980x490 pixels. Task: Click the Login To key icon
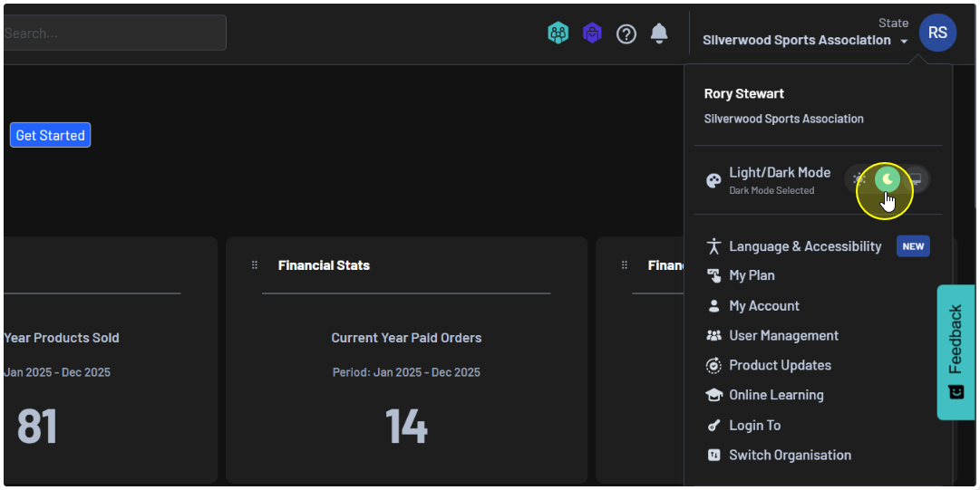pos(713,426)
